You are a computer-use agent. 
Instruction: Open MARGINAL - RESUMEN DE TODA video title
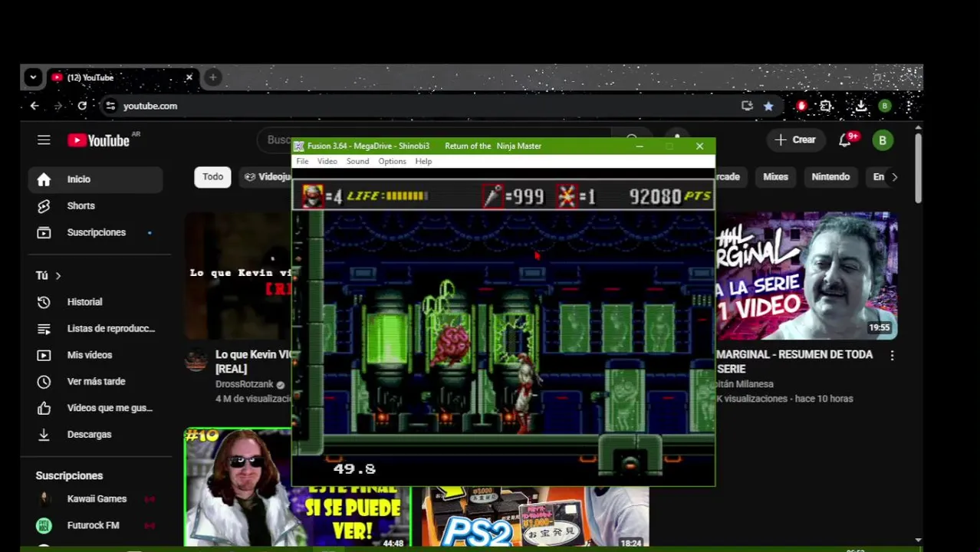point(794,362)
